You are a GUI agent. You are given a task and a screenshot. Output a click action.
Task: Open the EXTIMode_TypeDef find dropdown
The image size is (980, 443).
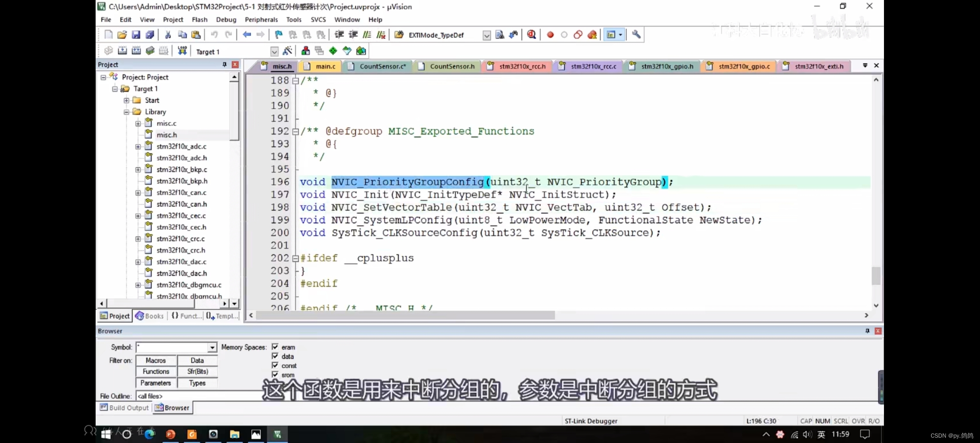tap(486, 35)
